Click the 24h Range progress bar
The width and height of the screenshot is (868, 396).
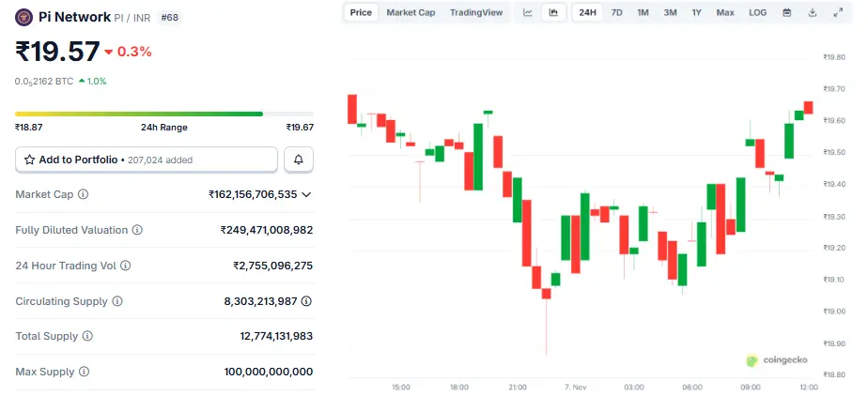(x=163, y=114)
